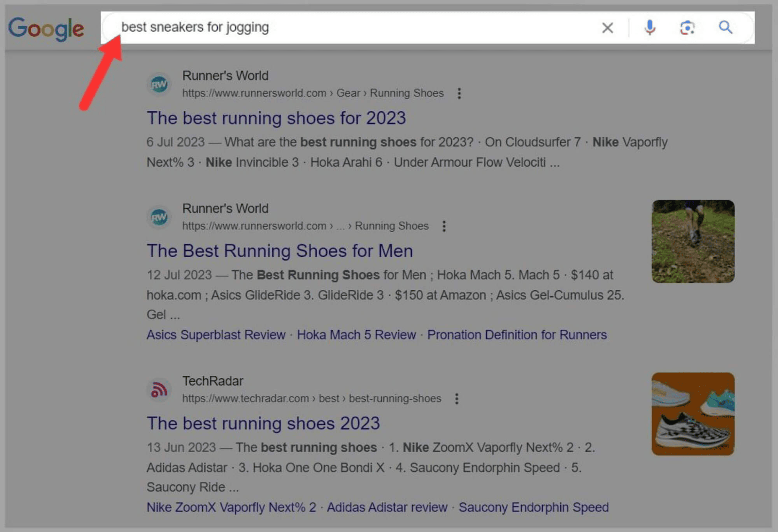The height and width of the screenshot is (532, 778).
Task: Open the three-dot menu on the first result
Action: (x=459, y=93)
